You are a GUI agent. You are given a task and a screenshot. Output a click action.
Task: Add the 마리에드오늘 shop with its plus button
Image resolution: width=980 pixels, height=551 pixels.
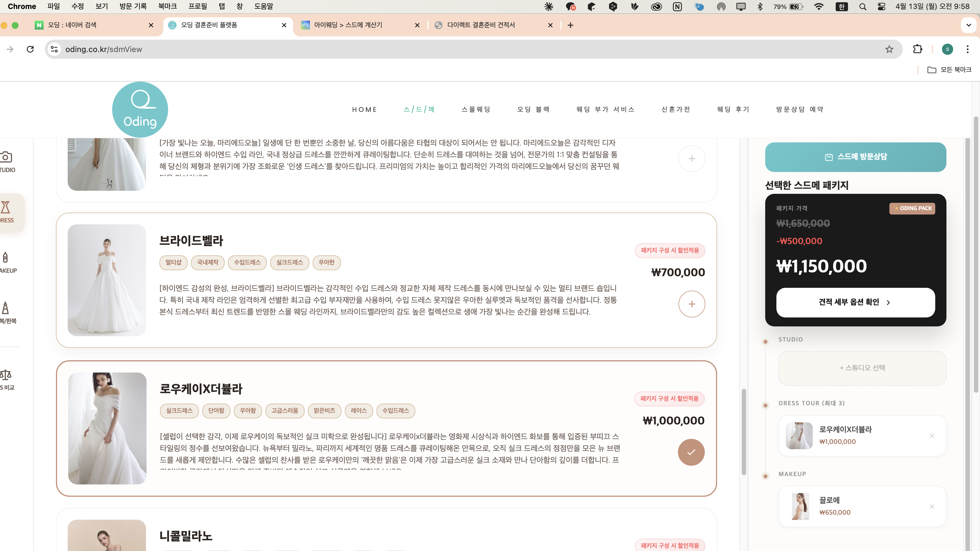[692, 158]
